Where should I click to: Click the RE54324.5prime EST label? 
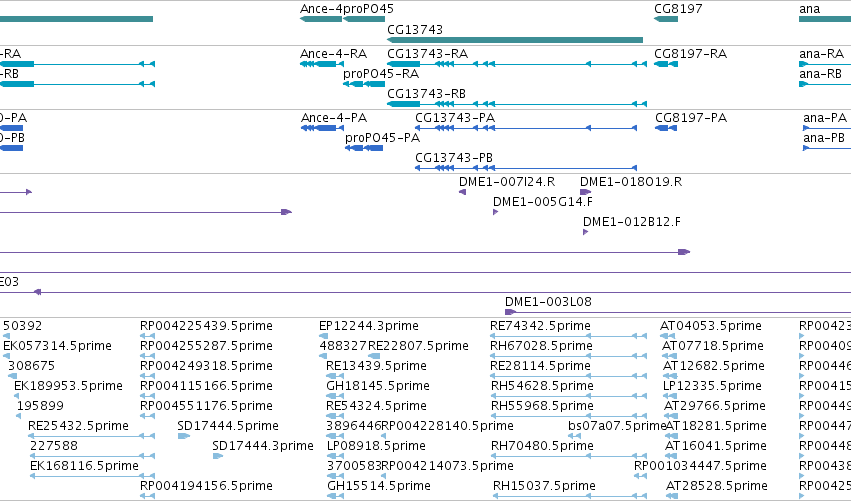[376, 406]
